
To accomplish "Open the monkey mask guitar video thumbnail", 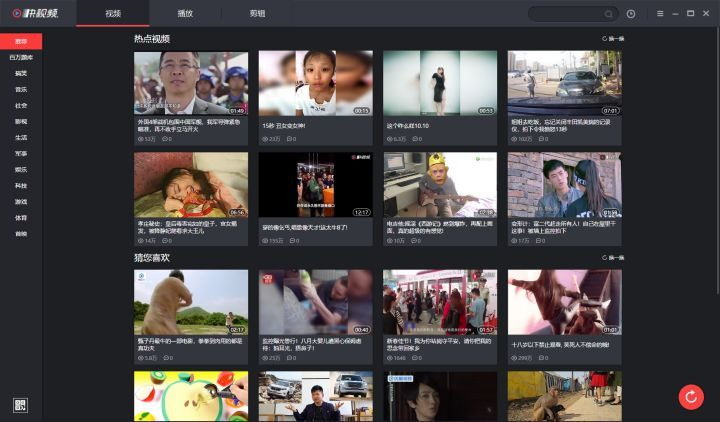I will pyautogui.click(x=440, y=185).
